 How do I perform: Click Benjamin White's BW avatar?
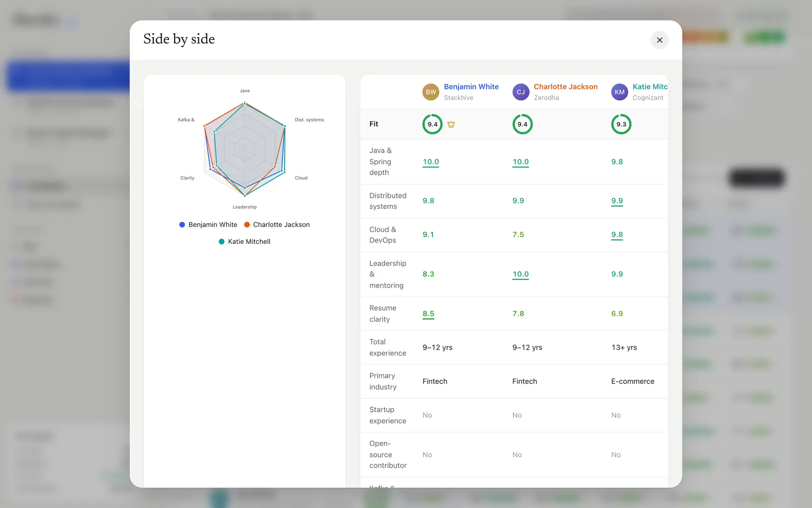431,92
